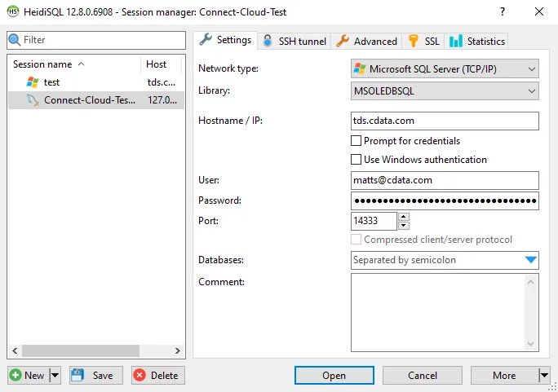Click the green plus New icon
The height and width of the screenshot is (392, 558).
pos(16,376)
